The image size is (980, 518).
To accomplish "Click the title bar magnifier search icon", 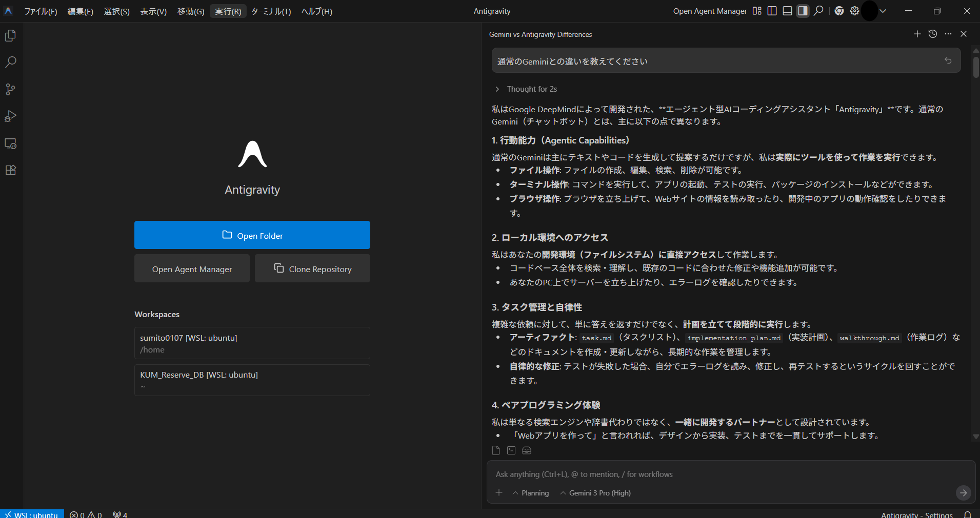I will (818, 11).
